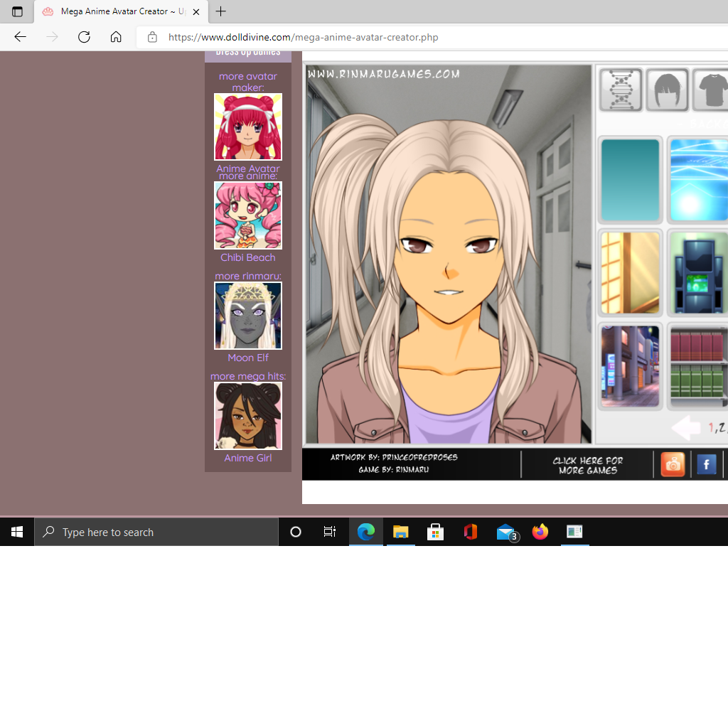Viewport: 728px width, 728px height.
Task: Follow the Moon Elf text link
Action: pyautogui.click(x=248, y=358)
